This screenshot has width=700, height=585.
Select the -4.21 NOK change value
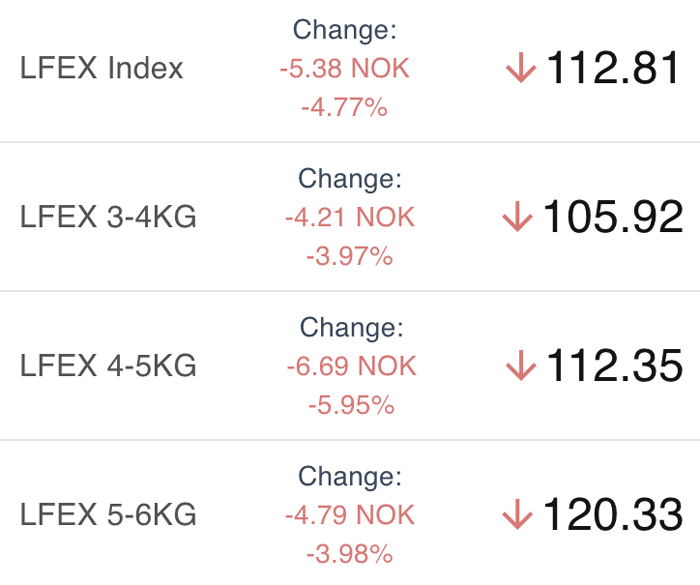pyautogui.click(x=350, y=217)
